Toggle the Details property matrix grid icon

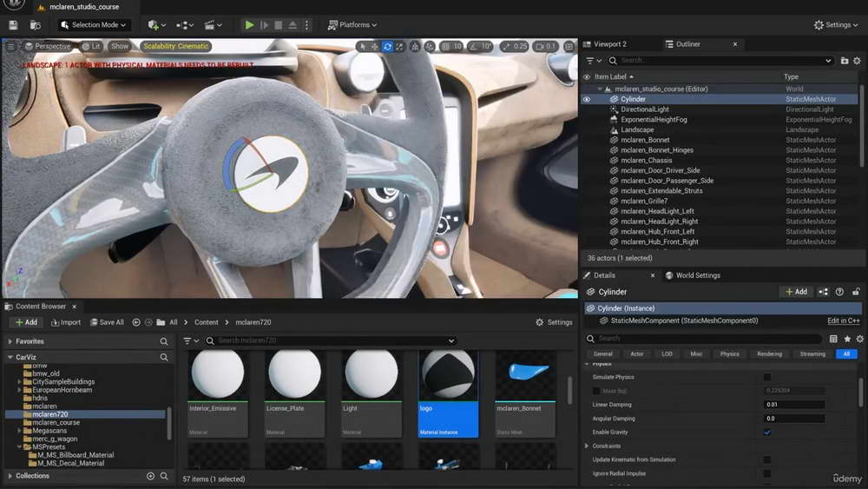[833, 339]
